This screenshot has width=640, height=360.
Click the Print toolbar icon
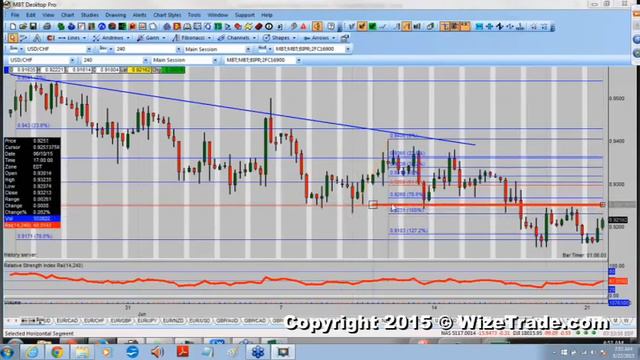point(47,27)
